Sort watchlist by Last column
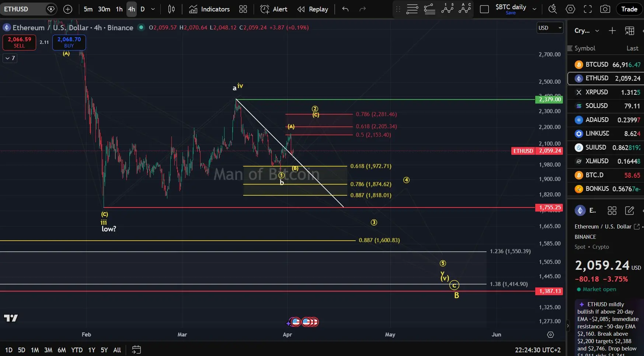Viewport: 644px width, 356px height. tap(632, 48)
